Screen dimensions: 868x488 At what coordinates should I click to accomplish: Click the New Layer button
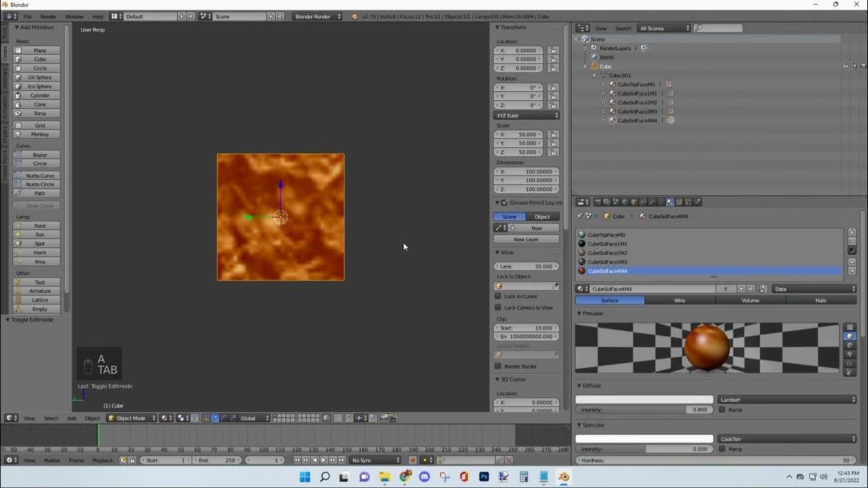click(x=526, y=239)
